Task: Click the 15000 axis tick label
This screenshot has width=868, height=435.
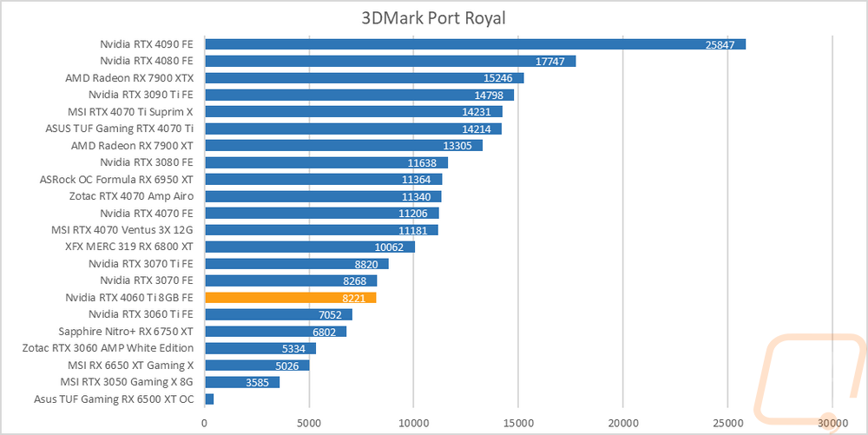Action: [x=518, y=424]
